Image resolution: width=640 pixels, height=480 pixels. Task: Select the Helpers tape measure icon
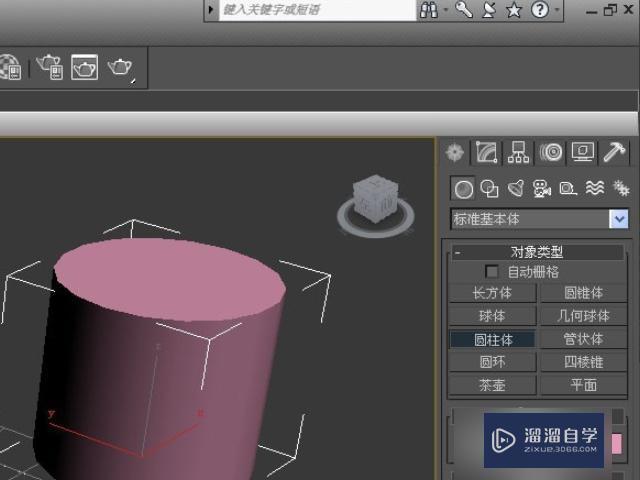pos(568,189)
